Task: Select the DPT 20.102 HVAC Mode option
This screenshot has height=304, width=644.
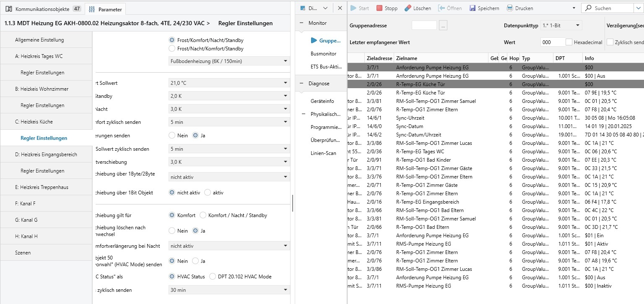Action: pos(213,276)
